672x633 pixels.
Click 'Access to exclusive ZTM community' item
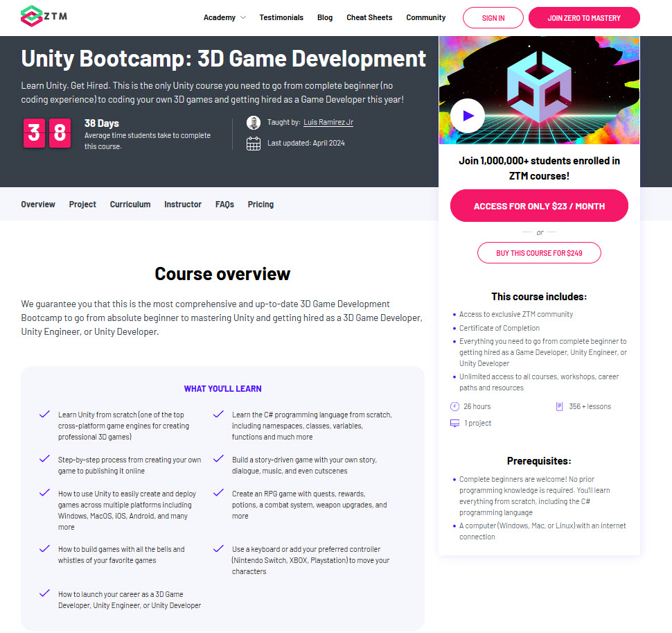(516, 314)
